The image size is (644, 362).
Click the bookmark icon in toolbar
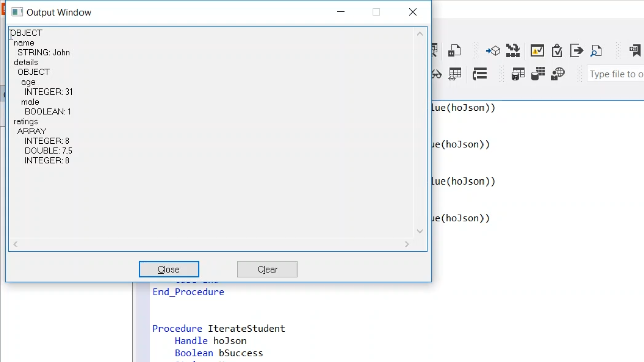tap(635, 50)
